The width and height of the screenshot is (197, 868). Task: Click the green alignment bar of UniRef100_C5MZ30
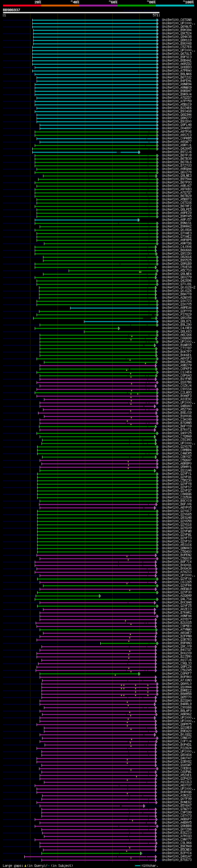pos(97,481)
